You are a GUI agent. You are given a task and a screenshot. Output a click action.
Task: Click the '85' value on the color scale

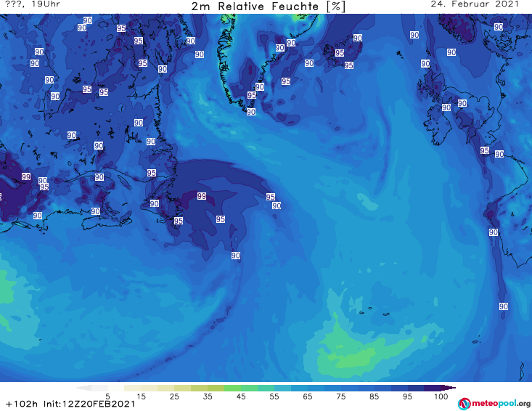click(x=375, y=396)
